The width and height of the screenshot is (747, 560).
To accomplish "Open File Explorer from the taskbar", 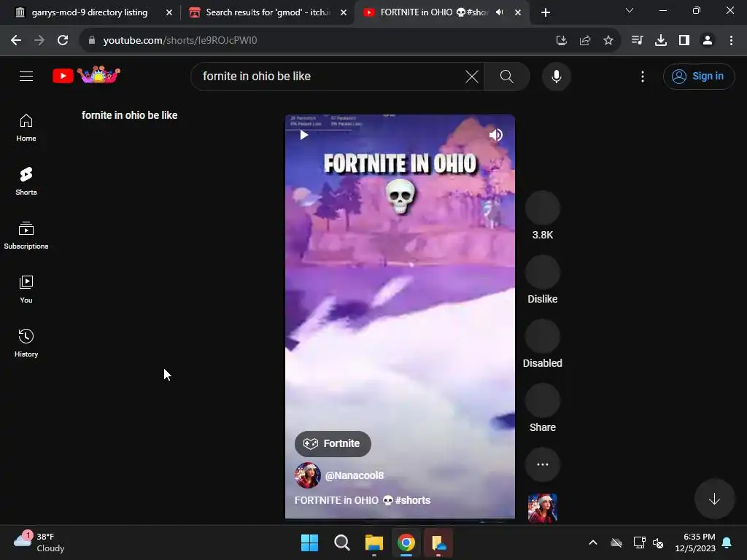I will (x=374, y=542).
